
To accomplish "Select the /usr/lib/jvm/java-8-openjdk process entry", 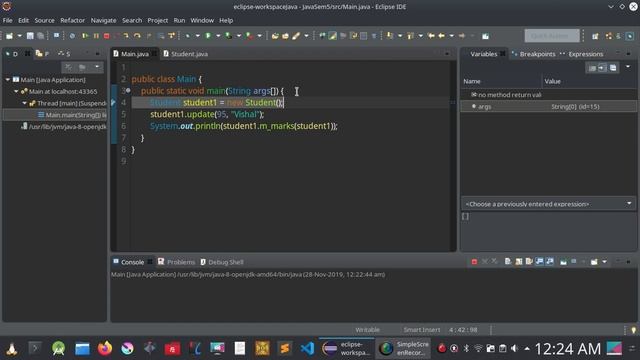I will (x=64, y=127).
